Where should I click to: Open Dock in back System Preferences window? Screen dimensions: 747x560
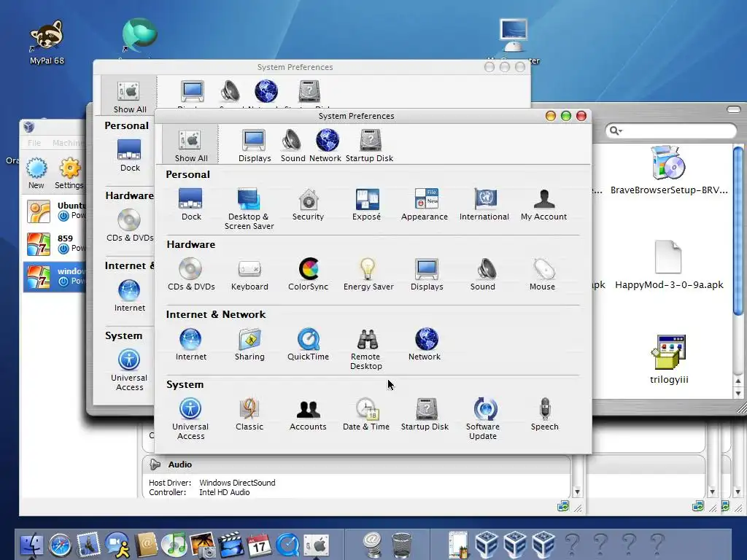tap(130, 155)
